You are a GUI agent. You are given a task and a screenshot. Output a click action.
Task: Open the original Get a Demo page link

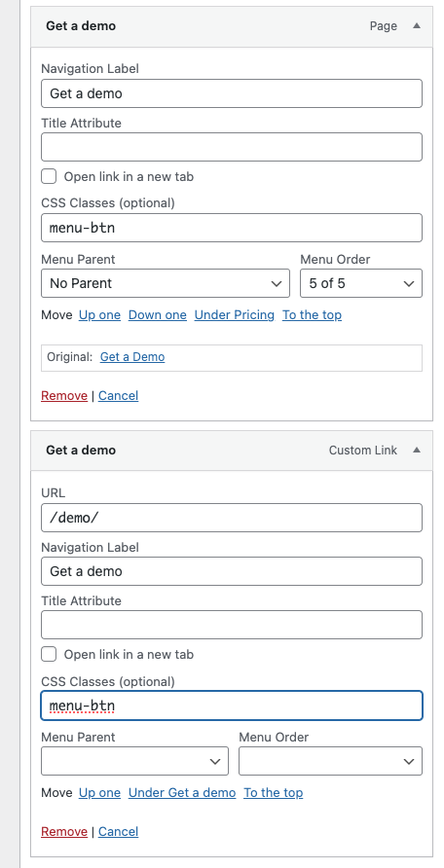(x=132, y=357)
